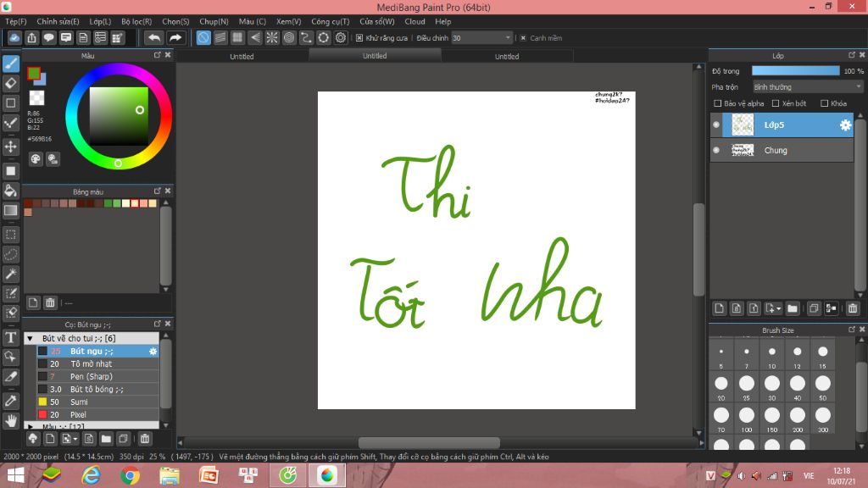Viewport: 868px width, 488px height.
Task: Hide the Lớp5 layer
Action: tap(716, 125)
